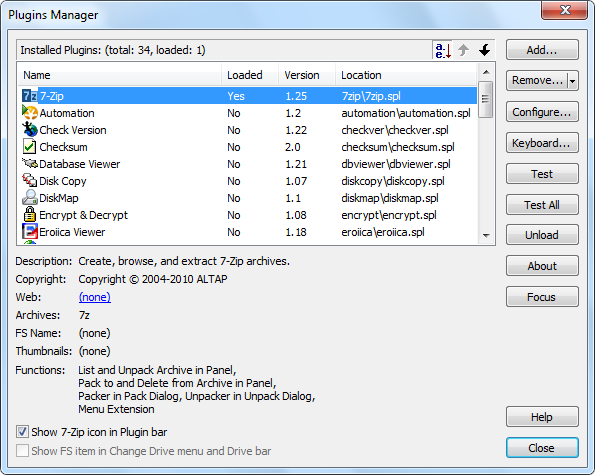
Task: Open the Remove button dropdown arrow
Action: [x=573, y=81]
